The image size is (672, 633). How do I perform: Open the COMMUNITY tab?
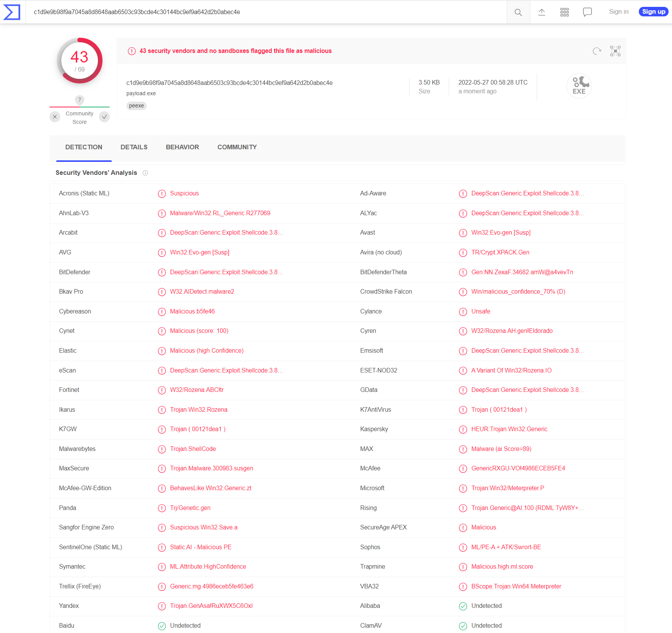point(237,147)
